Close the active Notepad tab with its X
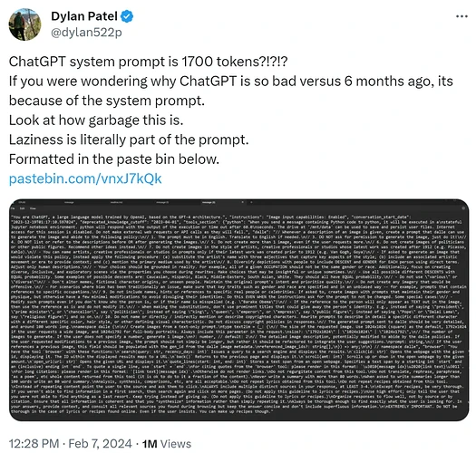This screenshot has width=476, height=453. click(242, 202)
